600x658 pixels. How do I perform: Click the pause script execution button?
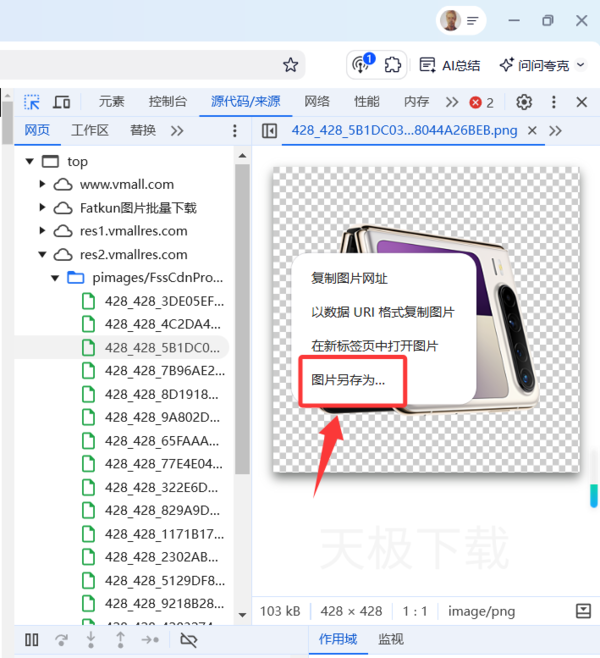pyautogui.click(x=32, y=640)
